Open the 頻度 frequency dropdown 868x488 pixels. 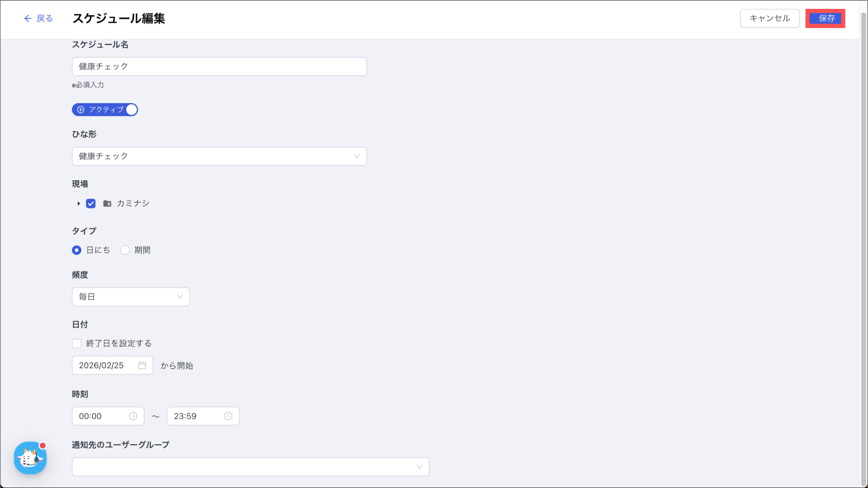(131, 297)
